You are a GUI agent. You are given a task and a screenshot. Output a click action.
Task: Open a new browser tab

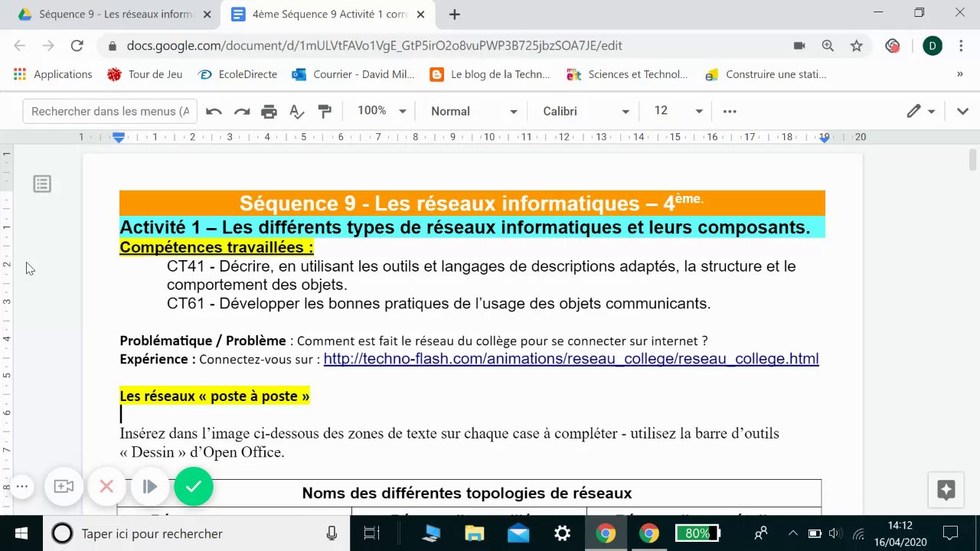coord(455,15)
